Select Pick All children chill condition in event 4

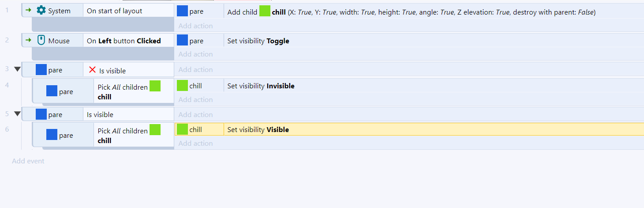pos(134,91)
